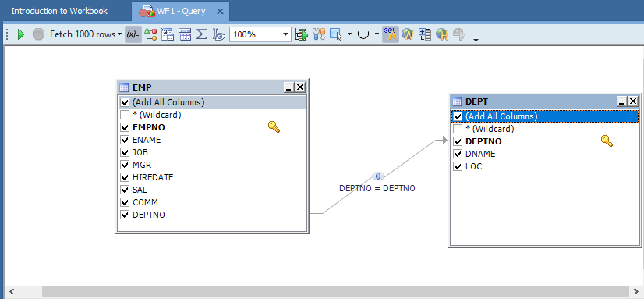Viewport: 644px width, 299px height.
Task: Click the join operator icon on the line
Action: [378, 176]
